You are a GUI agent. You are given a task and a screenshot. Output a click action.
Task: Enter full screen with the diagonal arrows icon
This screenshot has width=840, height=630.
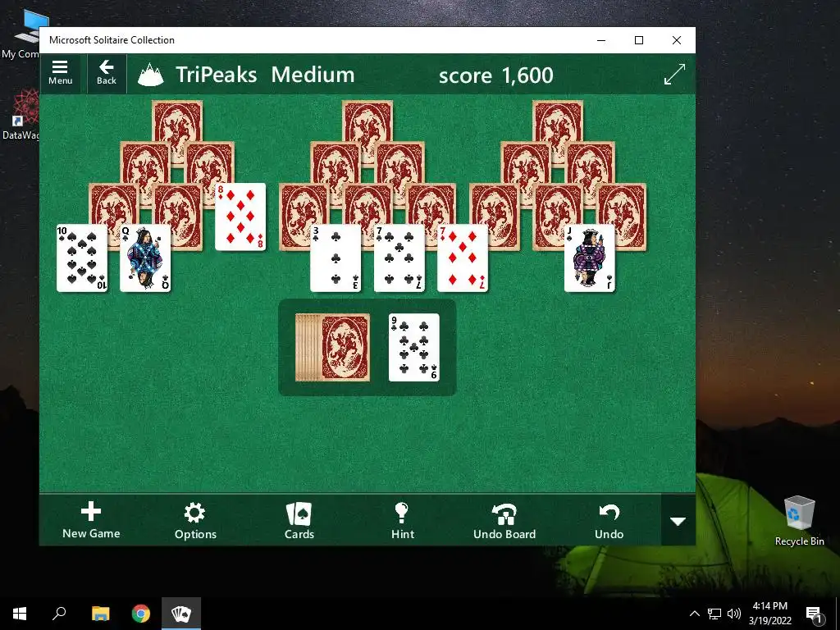[674, 74]
